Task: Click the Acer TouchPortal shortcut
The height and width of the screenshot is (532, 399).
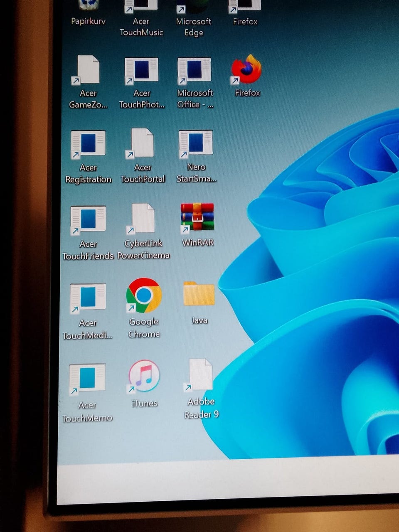Action: [x=143, y=156]
